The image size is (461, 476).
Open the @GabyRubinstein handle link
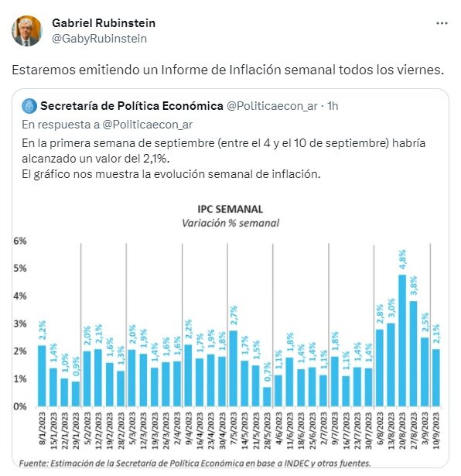pyautogui.click(x=100, y=39)
